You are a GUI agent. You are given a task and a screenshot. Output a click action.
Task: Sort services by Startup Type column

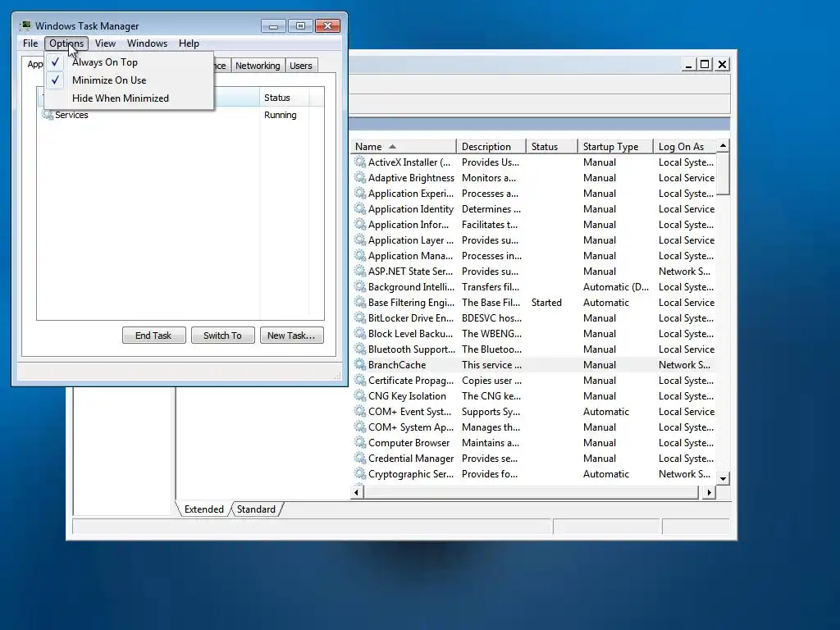(x=615, y=147)
